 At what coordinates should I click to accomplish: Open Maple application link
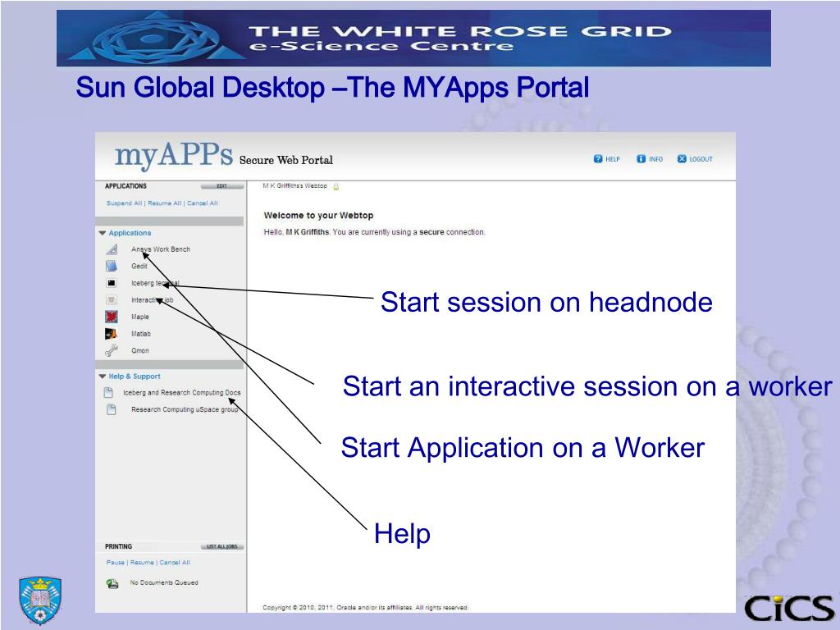[x=140, y=317]
